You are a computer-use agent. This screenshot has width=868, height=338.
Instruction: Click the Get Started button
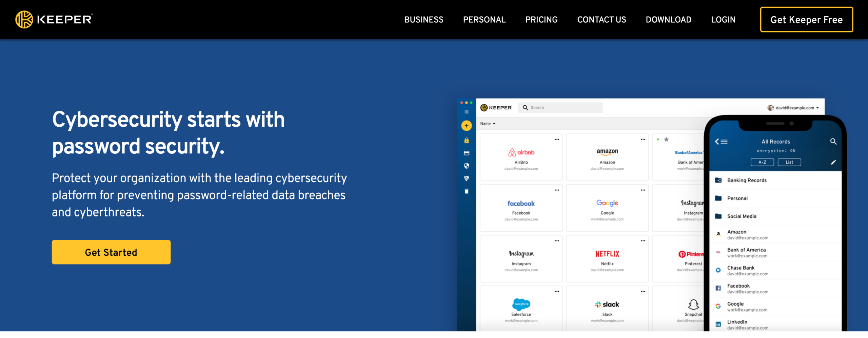point(111,252)
